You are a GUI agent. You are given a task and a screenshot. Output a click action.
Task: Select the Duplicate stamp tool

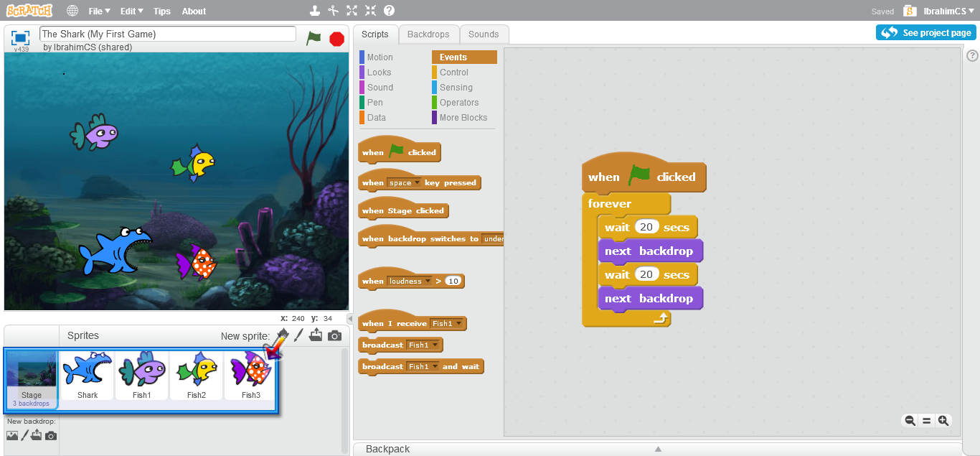tap(314, 11)
